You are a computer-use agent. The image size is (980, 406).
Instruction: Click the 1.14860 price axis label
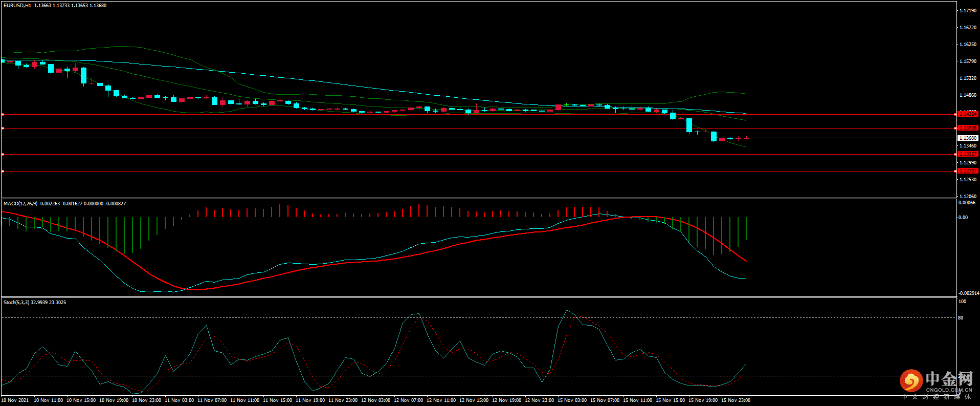968,95
